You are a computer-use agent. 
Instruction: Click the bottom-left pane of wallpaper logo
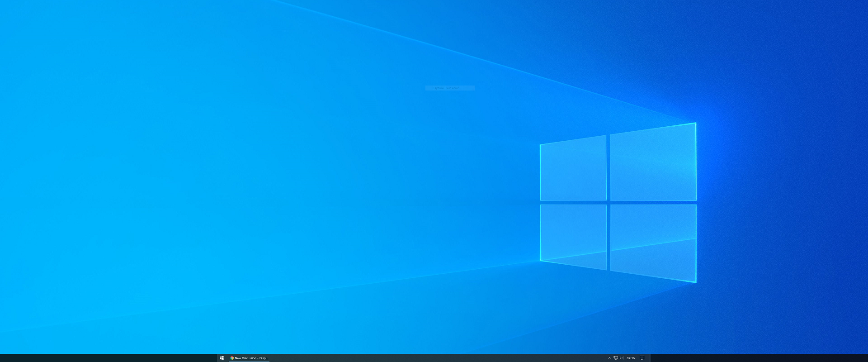(x=573, y=235)
